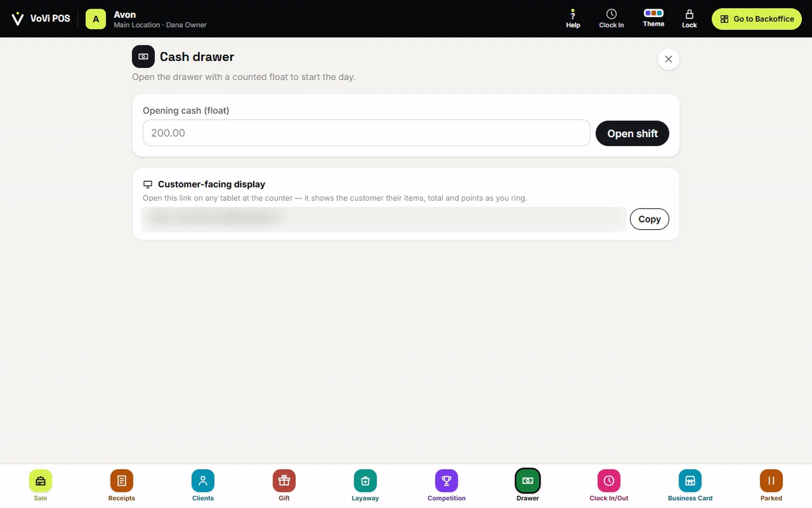
Task: Open the Parked sales icon
Action: click(x=771, y=481)
